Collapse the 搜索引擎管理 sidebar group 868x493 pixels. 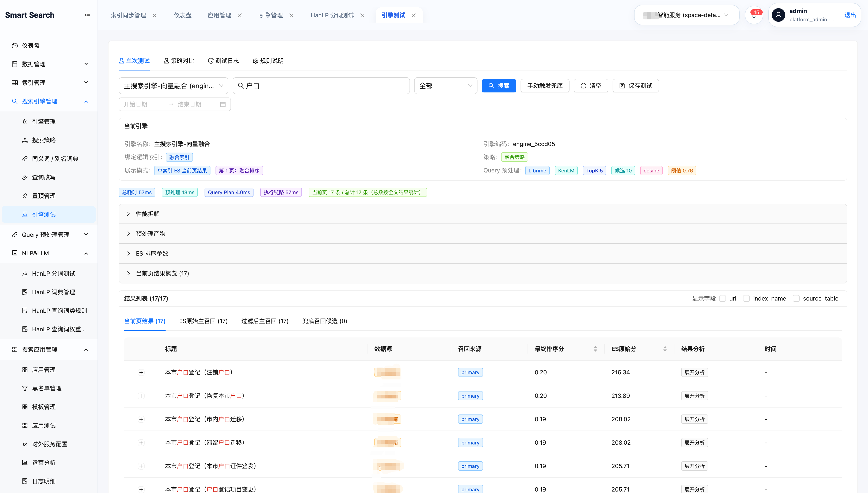[49, 101]
